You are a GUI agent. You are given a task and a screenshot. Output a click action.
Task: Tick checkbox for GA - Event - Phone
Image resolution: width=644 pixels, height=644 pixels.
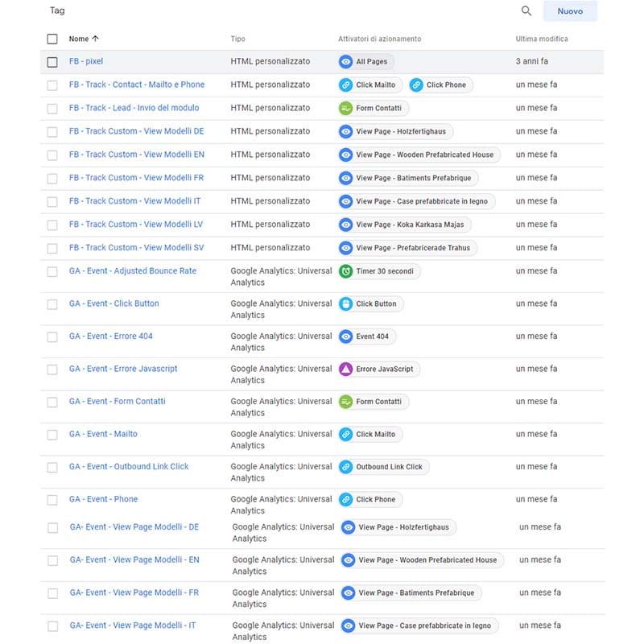pyautogui.click(x=52, y=500)
